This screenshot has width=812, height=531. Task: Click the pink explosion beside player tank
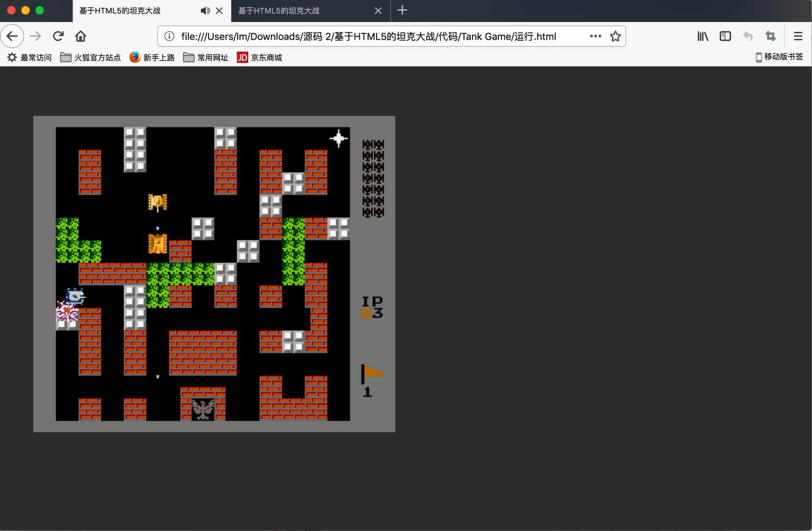[x=66, y=311]
